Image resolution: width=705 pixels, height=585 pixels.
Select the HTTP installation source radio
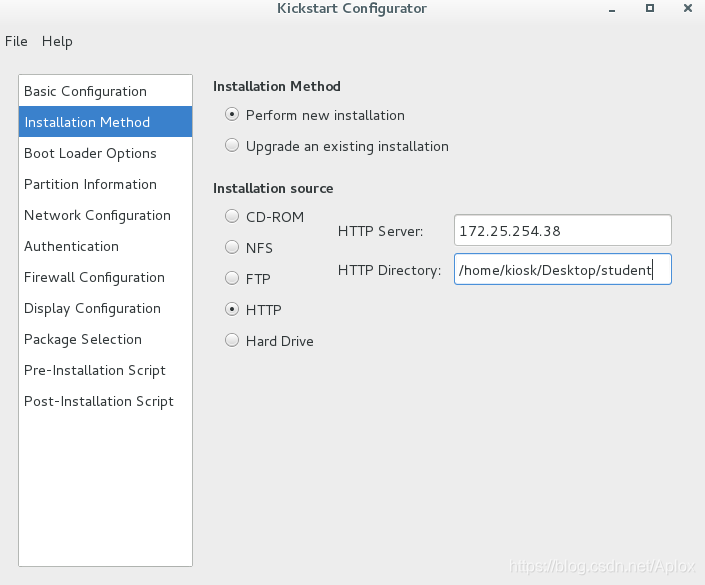(232, 310)
